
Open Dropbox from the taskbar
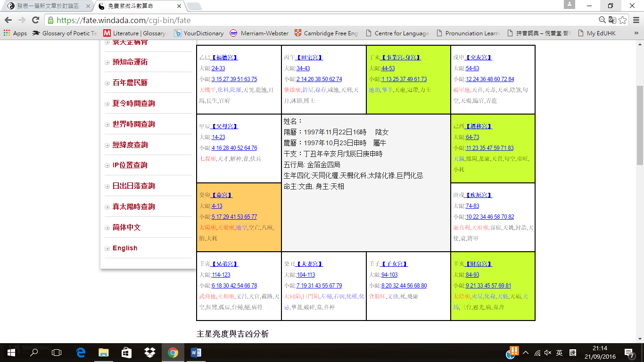pos(150,352)
